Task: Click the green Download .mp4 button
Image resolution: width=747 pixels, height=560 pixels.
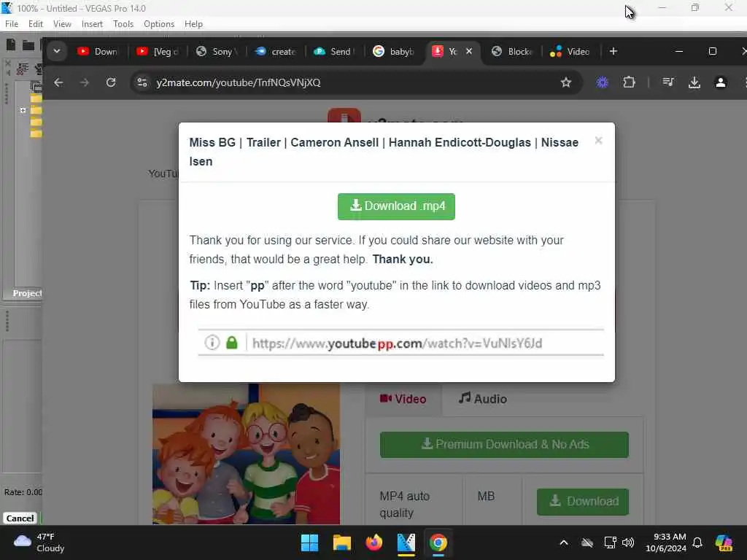Action: coord(396,206)
